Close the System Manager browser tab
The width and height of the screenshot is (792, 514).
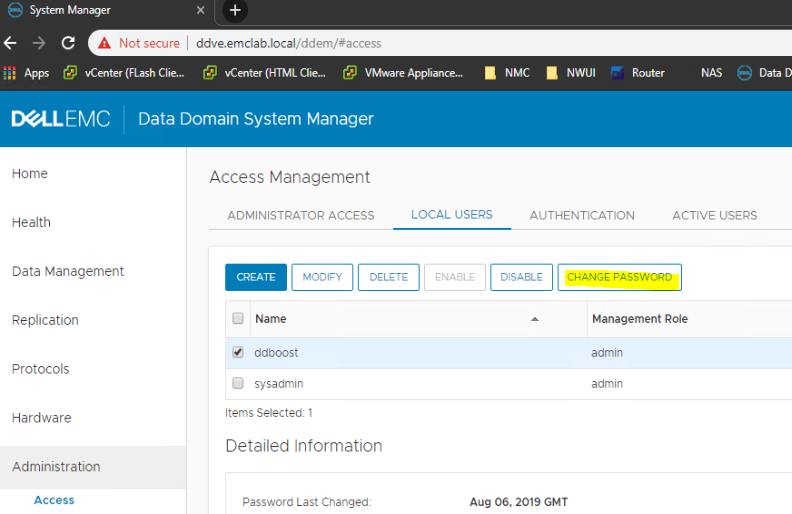[200, 11]
